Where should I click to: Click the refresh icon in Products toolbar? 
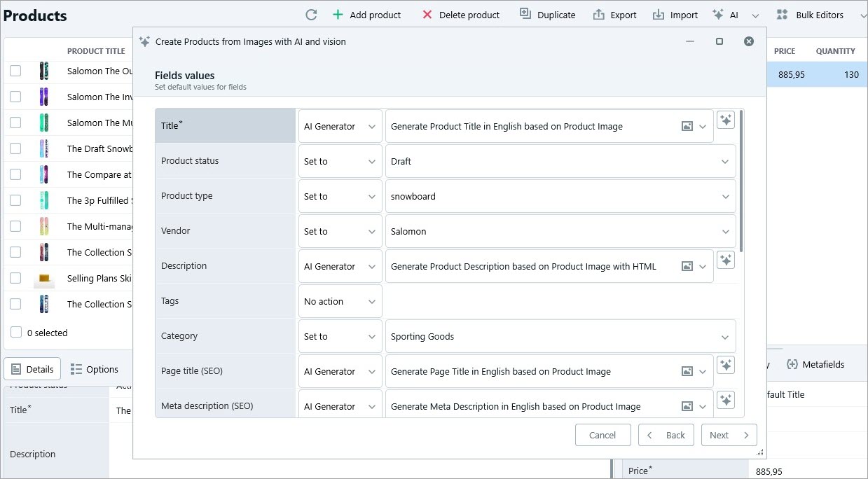pos(312,15)
